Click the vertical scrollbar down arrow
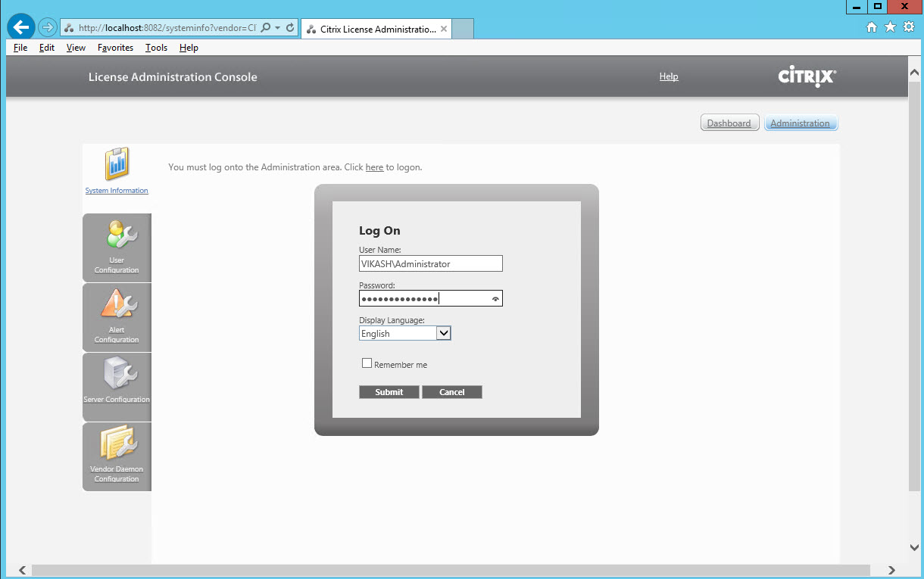 [914, 547]
